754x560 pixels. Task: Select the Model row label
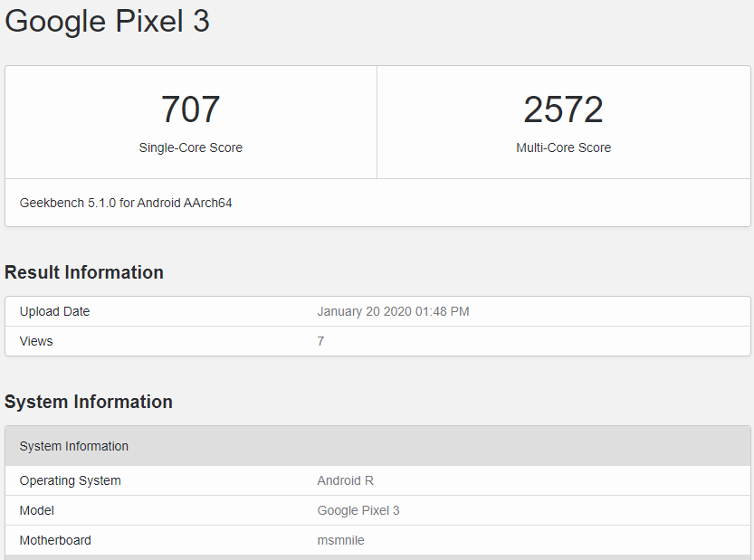pos(37,510)
